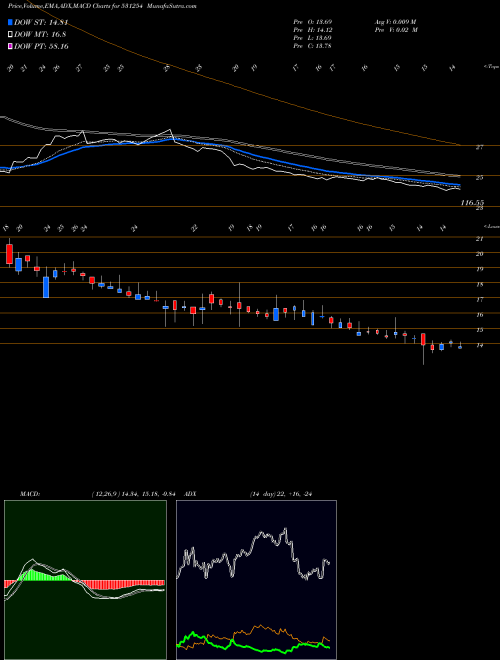Viewport: 500px width, 660px height.
Task: Click the Pre V: 0.02 M text
Action: point(395,29)
